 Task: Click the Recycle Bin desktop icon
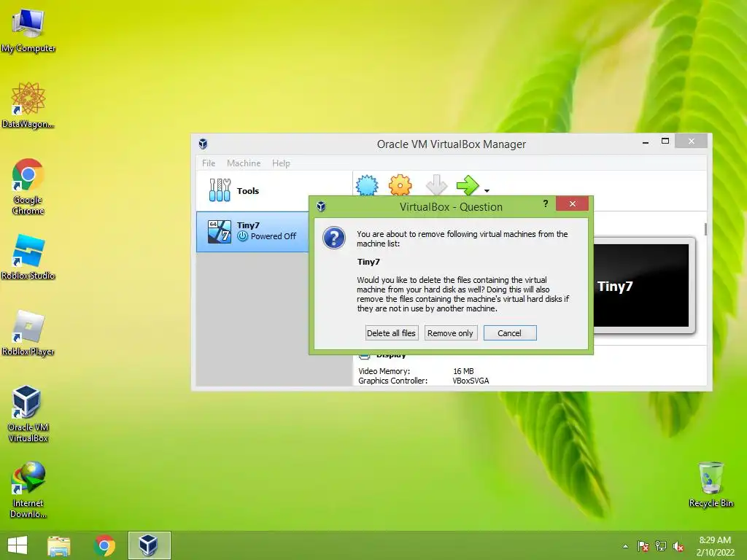point(711,484)
